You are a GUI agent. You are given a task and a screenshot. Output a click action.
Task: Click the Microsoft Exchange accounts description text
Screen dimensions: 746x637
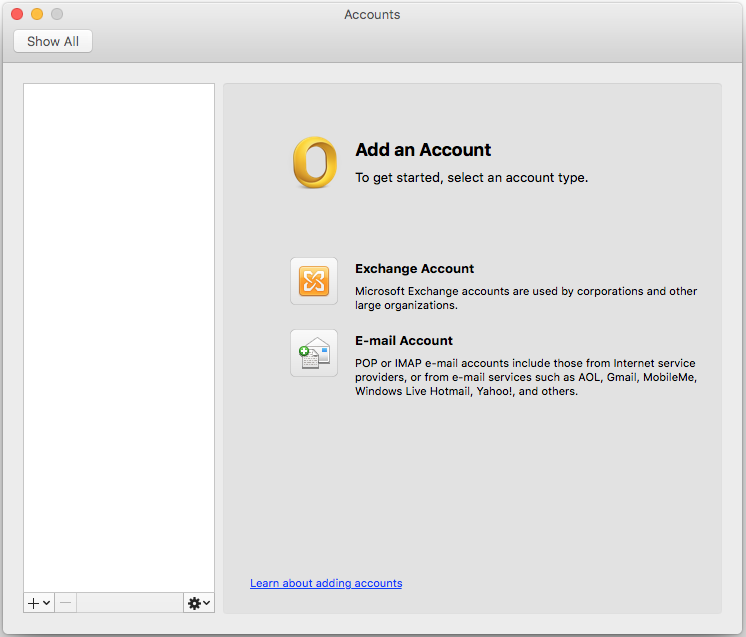point(526,298)
